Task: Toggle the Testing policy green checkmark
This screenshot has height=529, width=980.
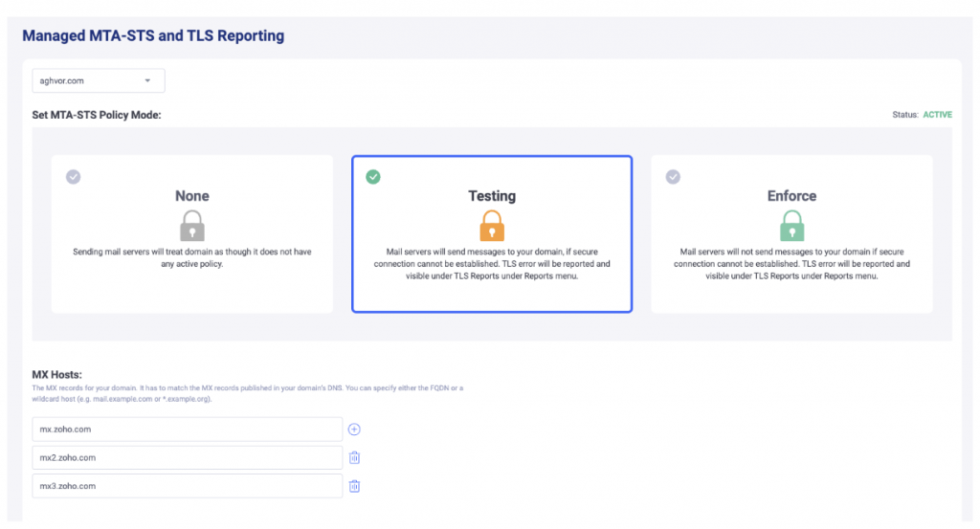Action: (x=373, y=177)
